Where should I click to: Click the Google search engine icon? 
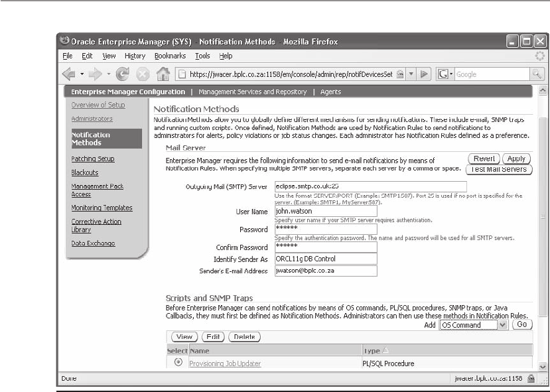pos(443,74)
